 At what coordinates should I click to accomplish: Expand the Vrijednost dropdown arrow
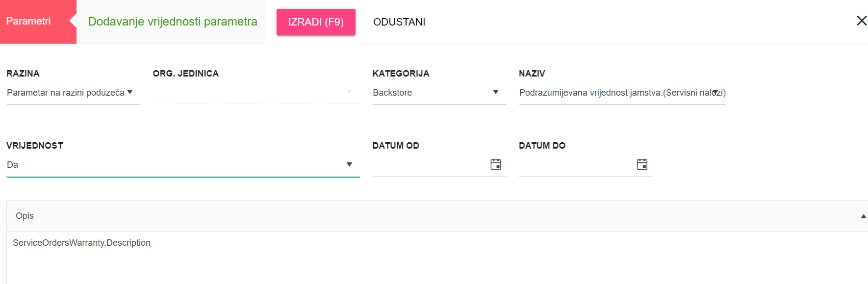tap(349, 165)
